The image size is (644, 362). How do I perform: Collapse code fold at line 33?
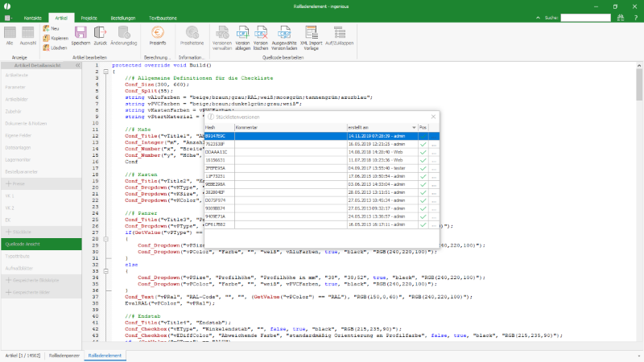point(106,271)
